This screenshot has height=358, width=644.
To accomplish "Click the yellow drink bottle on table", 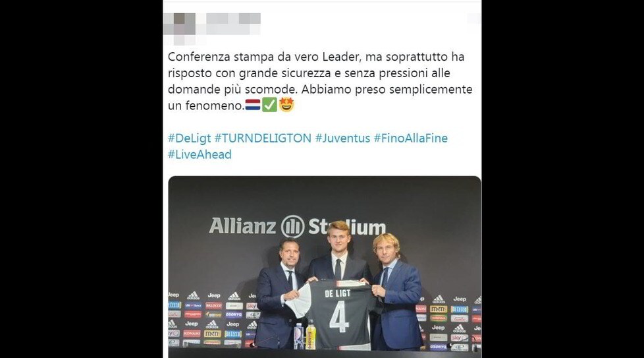I will (x=311, y=336).
